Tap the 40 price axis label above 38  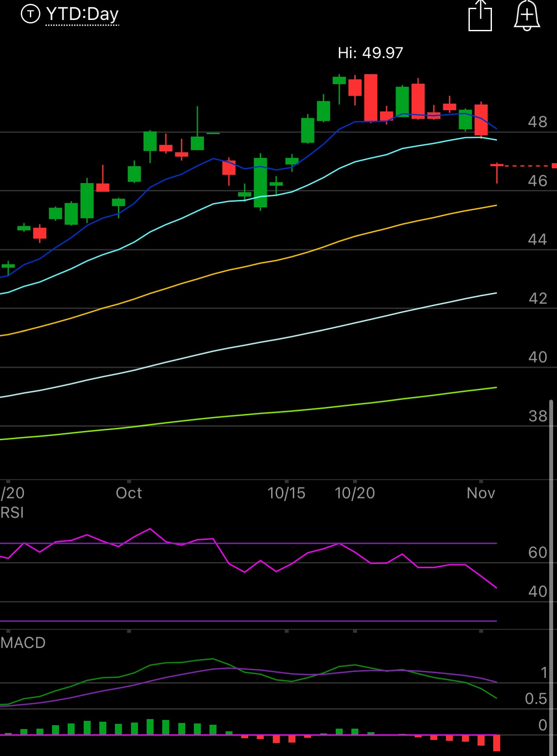pyautogui.click(x=537, y=357)
